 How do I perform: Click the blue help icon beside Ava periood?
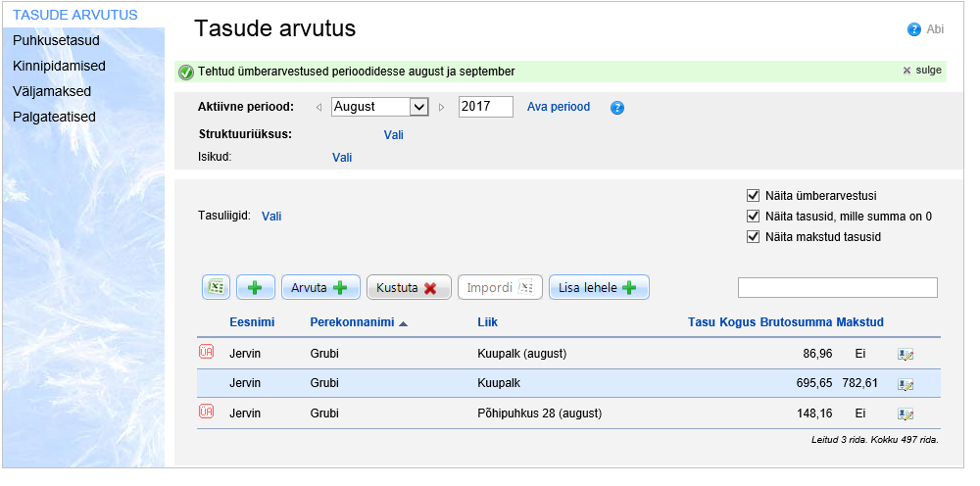(617, 108)
